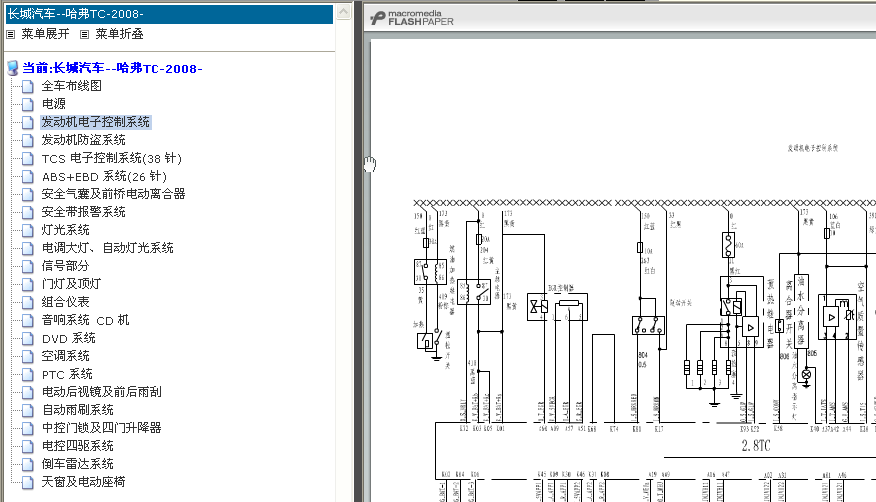The height and width of the screenshot is (502, 876).
Task: Click the page icon next to DVD 系统
Action: (x=27, y=338)
